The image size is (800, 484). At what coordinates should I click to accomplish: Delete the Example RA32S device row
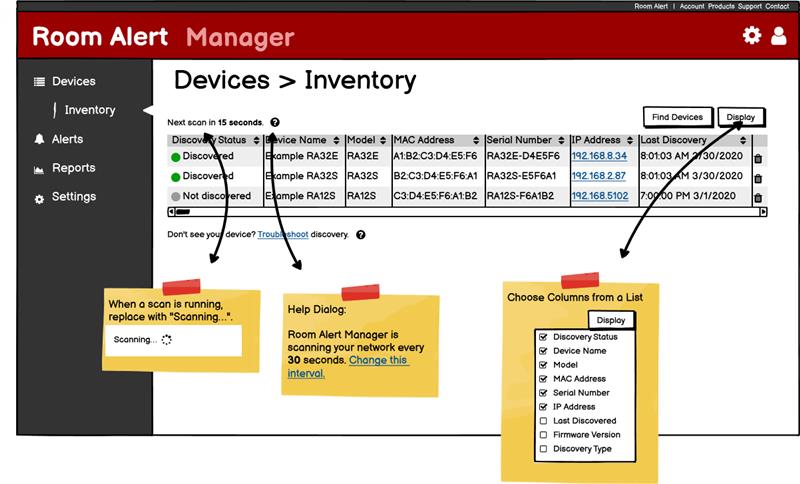coord(757,177)
